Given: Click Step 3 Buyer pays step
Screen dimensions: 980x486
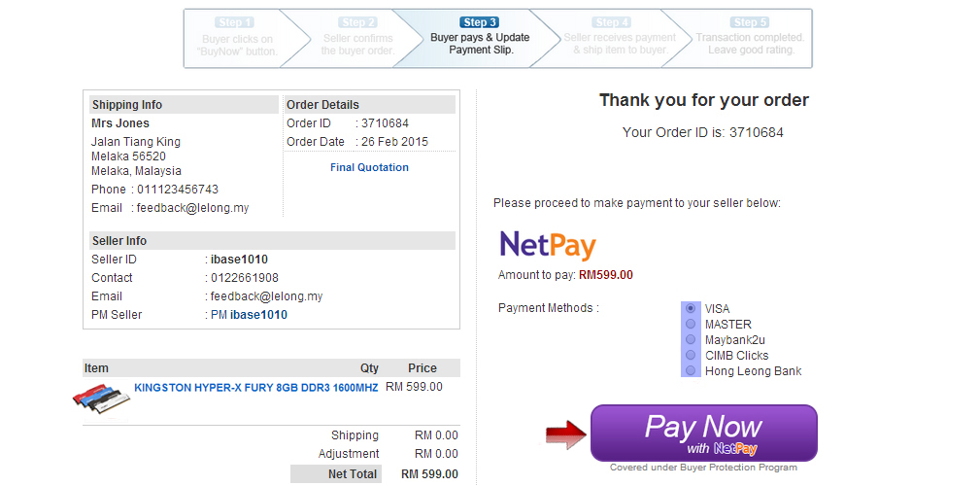Looking at the screenshot, I should [480, 38].
